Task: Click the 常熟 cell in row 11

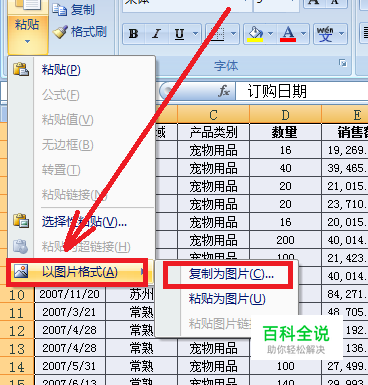Action: pyautogui.click(x=131, y=312)
